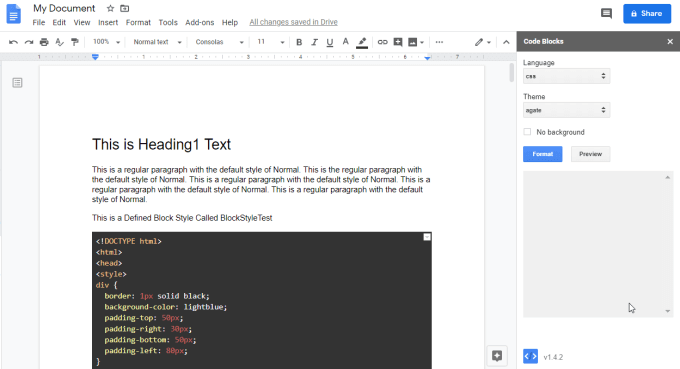
Task: Click the Preview button
Action: [590, 154]
